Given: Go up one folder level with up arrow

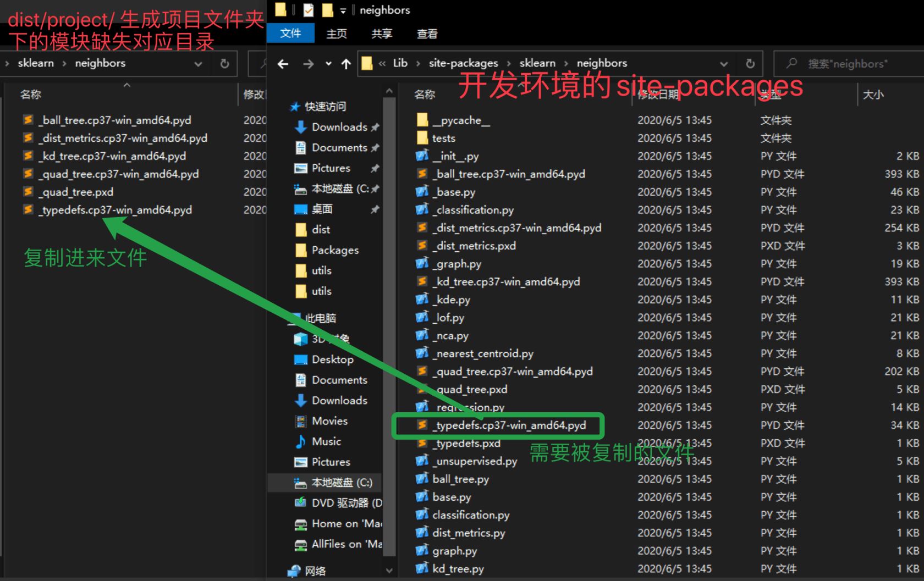Looking at the screenshot, I should pos(346,64).
